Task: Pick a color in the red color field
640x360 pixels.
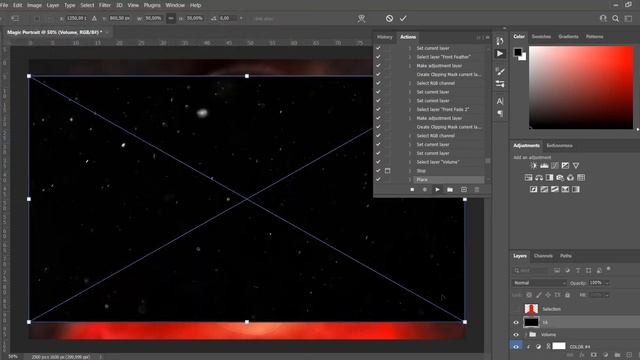Action: (581, 87)
